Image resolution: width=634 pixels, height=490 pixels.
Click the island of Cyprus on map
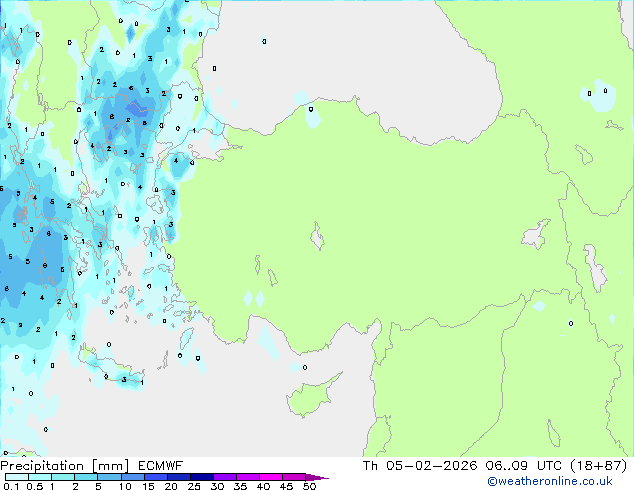pyautogui.click(x=311, y=396)
